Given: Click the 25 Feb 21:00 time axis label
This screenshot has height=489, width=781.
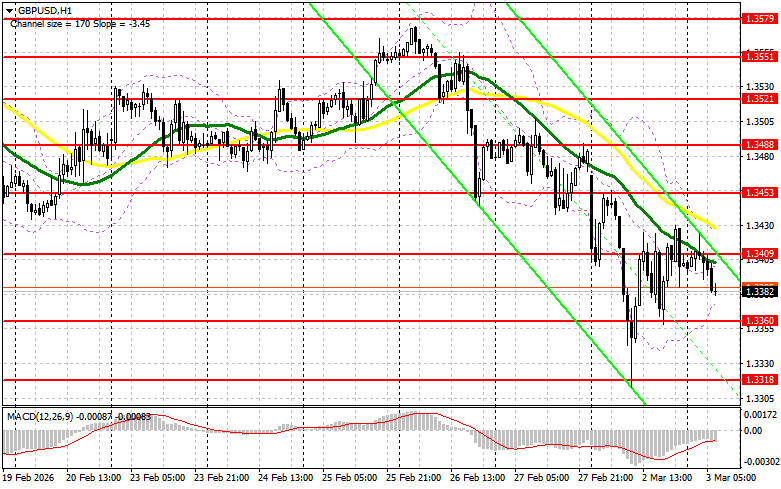Looking at the screenshot, I should tap(414, 478).
